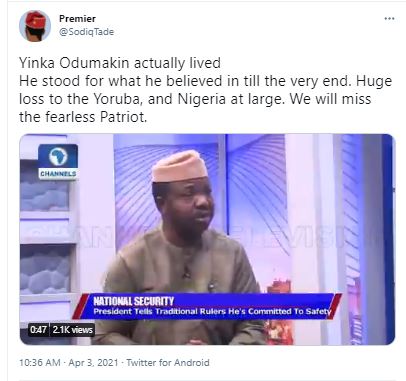Viewport: 406px width, 381px height.
Task: Click the President Tells Traditional Rulers ticker
Action: [212, 311]
